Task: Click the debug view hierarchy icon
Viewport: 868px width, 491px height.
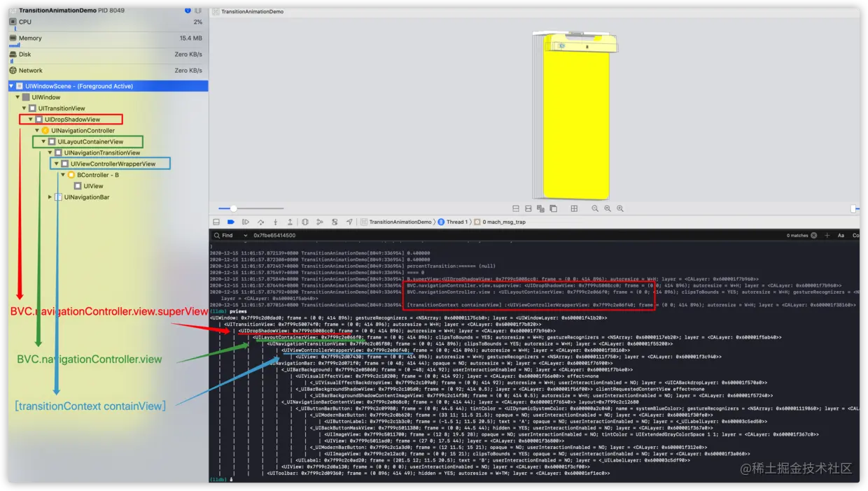Action: click(305, 222)
